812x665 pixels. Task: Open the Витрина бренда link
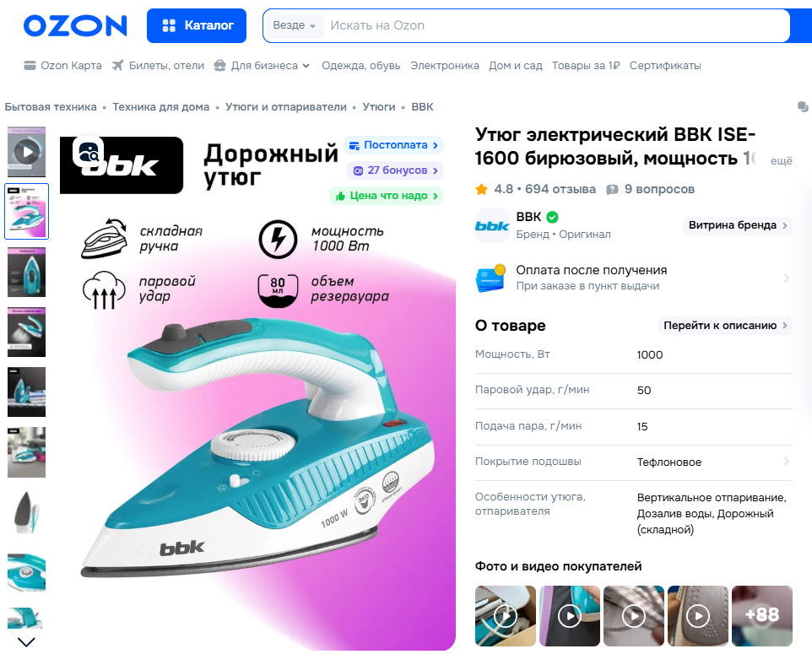[x=738, y=225]
